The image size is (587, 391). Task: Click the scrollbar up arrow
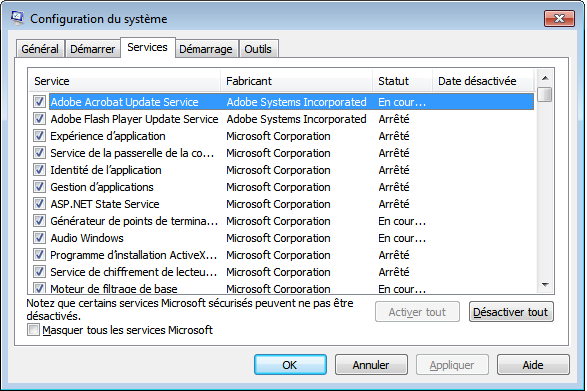coord(545,78)
